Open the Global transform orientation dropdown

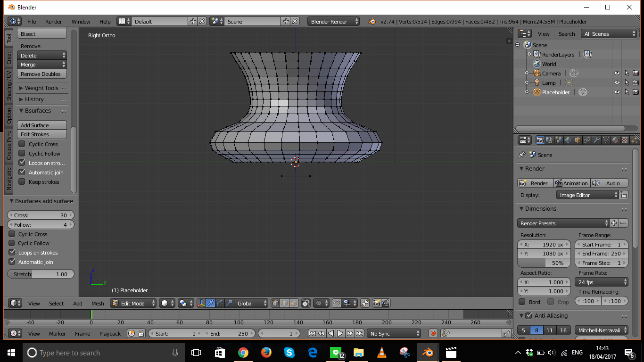click(x=252, y=303)
